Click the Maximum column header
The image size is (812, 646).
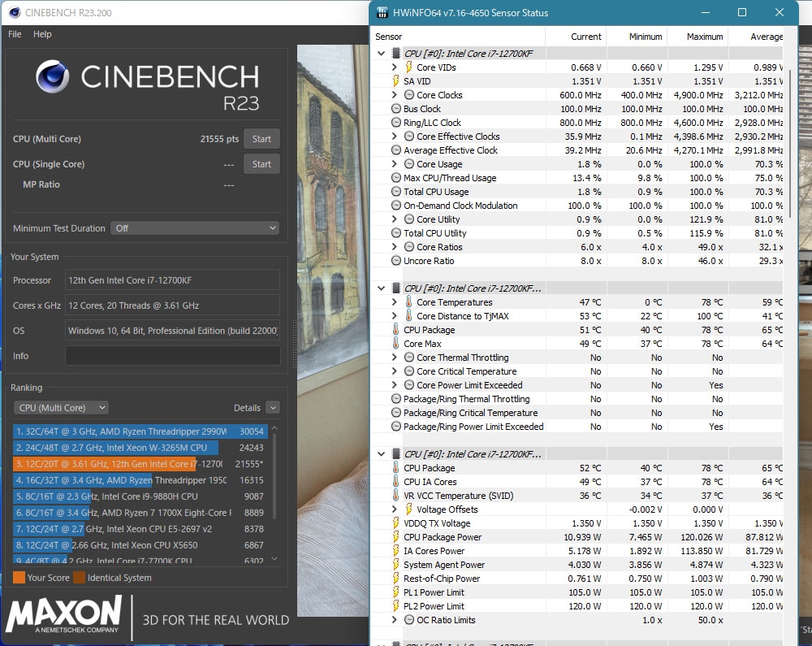[x=698, y=37]
